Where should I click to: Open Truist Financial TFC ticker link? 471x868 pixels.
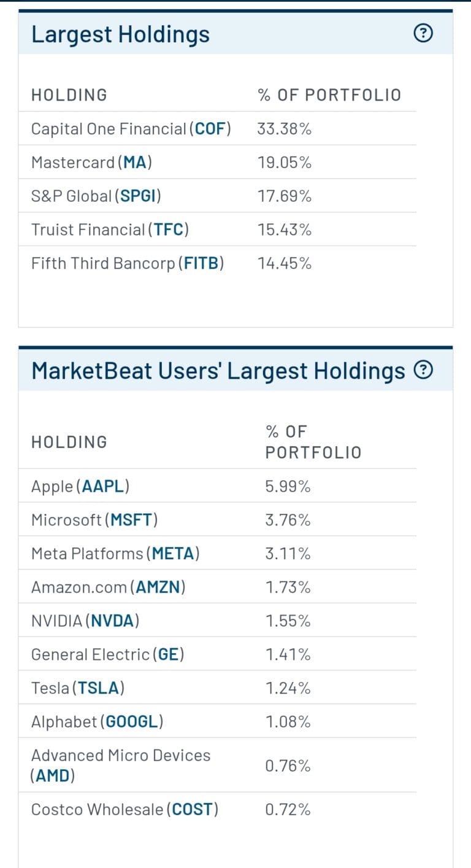[167, 229]
